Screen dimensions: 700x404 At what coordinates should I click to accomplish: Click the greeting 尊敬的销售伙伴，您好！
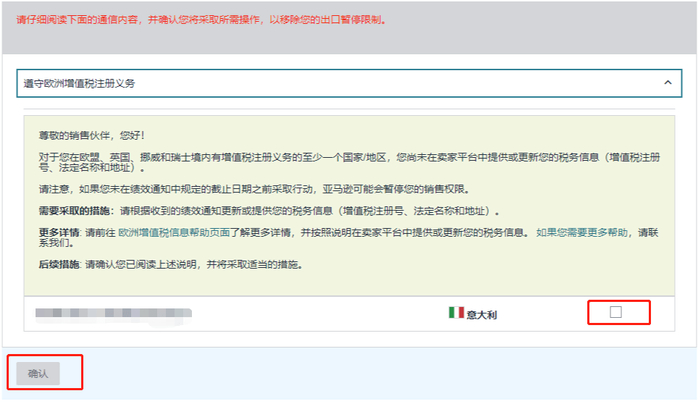click(x=92, y=135)
